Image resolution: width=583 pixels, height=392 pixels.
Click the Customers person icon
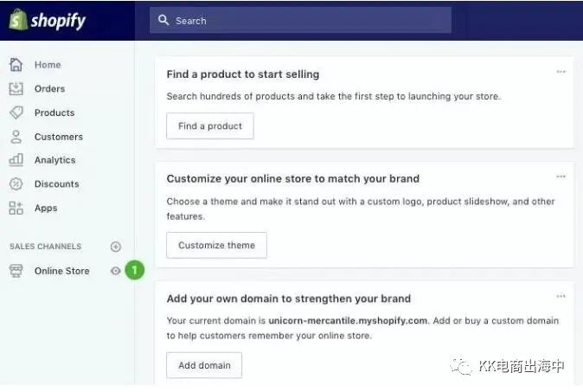[x=16, y=137]
